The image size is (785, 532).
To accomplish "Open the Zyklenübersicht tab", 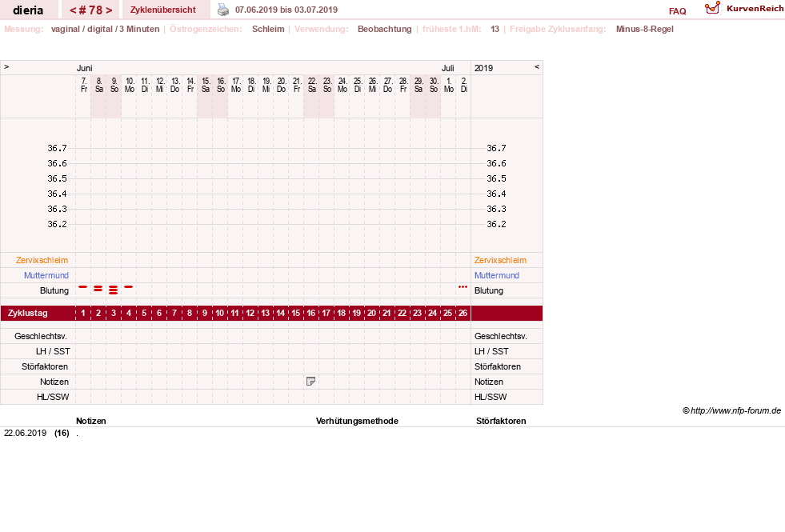I will pos(163,10).
